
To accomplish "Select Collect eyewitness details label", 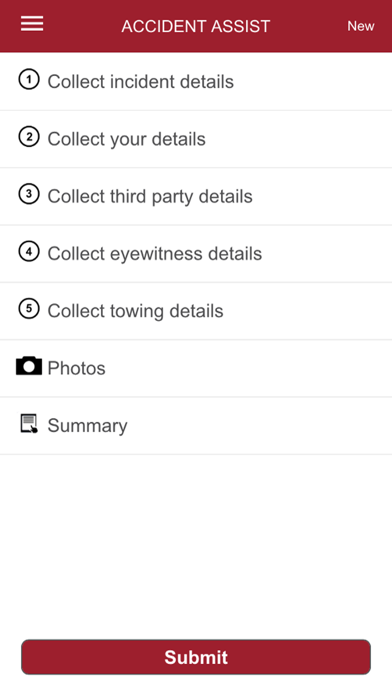I will (154, 254).
